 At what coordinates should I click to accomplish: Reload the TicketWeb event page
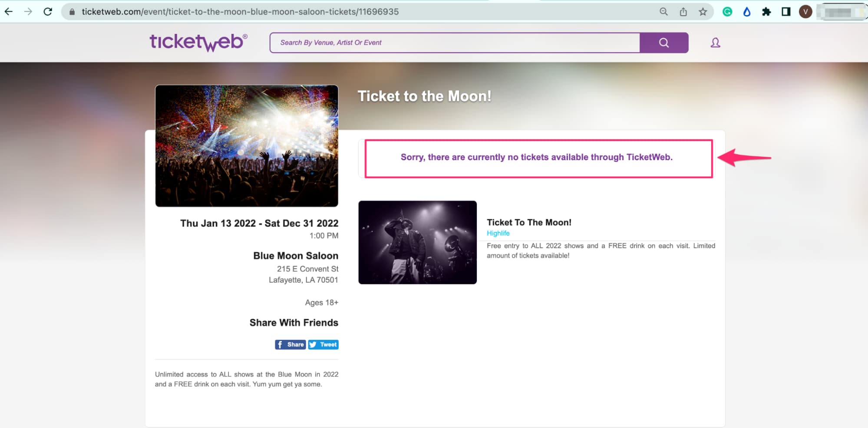click(x=48, y=12)
